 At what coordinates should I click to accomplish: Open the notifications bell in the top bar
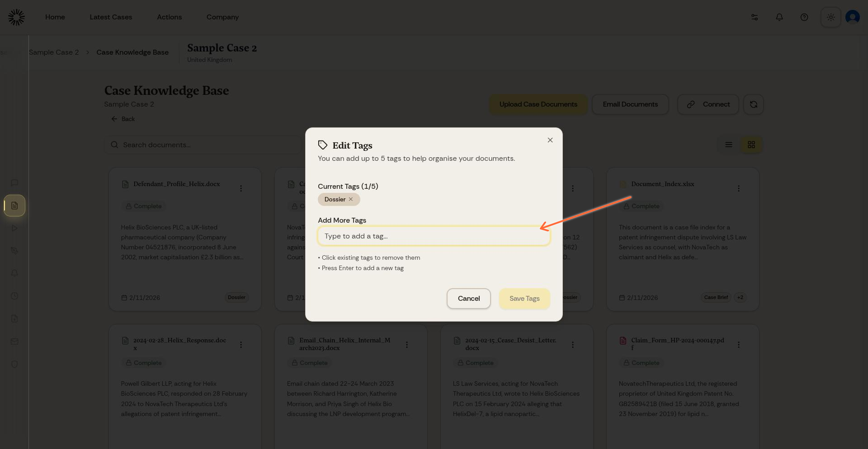tap(779, 17)
